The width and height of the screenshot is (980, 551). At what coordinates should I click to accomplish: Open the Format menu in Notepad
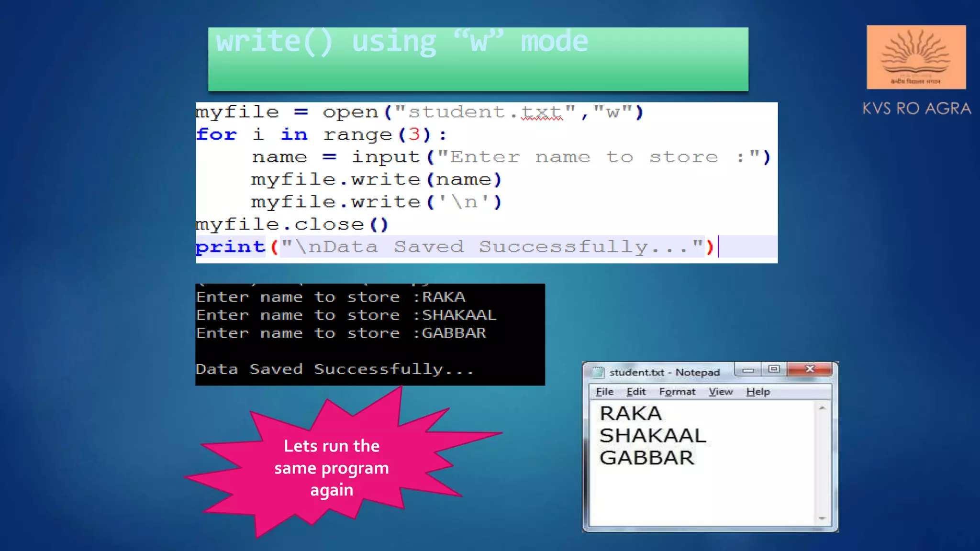[x=677, y=392]
